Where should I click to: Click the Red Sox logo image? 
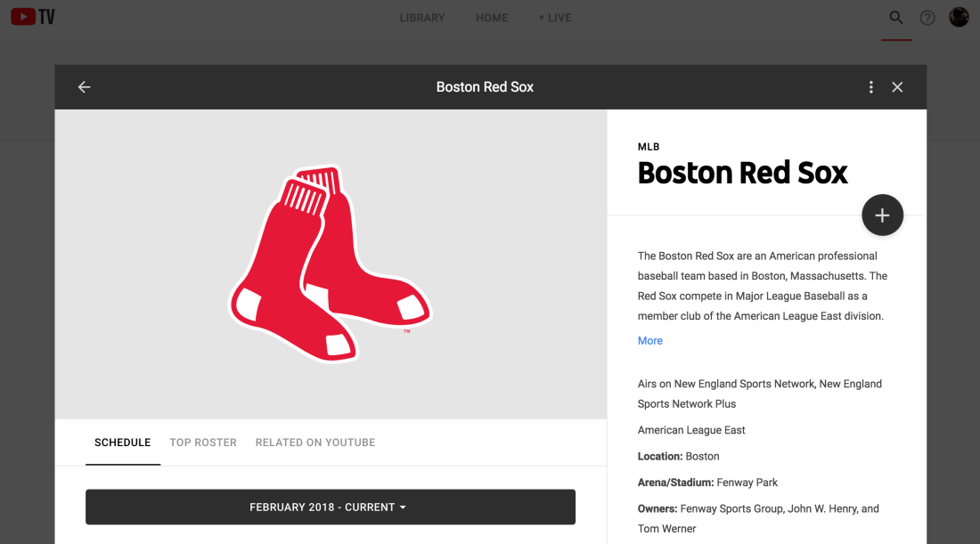pyautogui.click(x=331, y=264)
